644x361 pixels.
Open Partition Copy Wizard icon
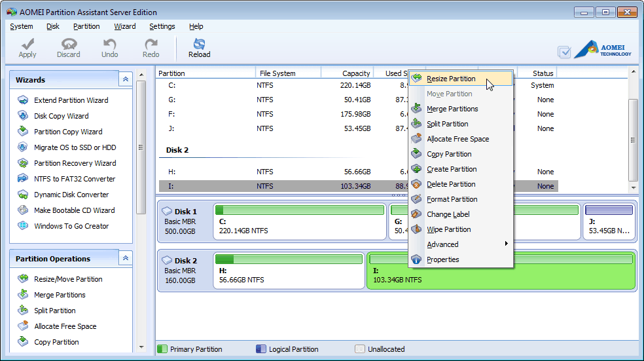(x=23, y=131)
